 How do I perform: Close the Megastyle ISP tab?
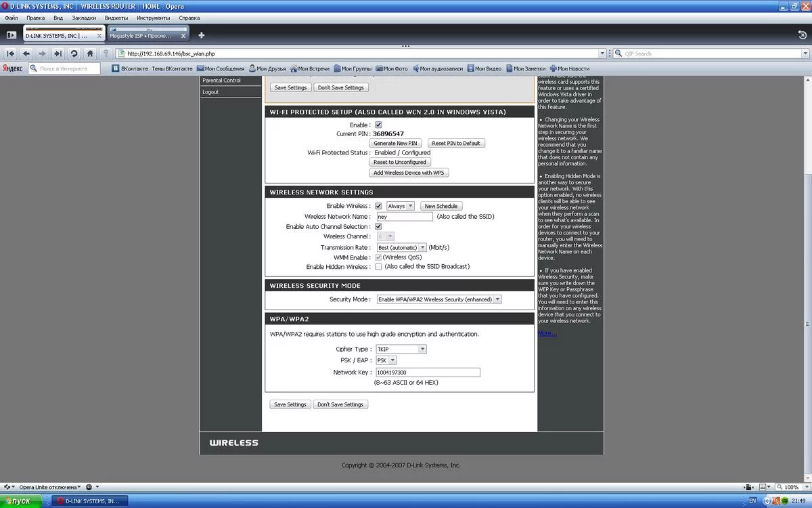pyautogui.click(x=183, y=35)
